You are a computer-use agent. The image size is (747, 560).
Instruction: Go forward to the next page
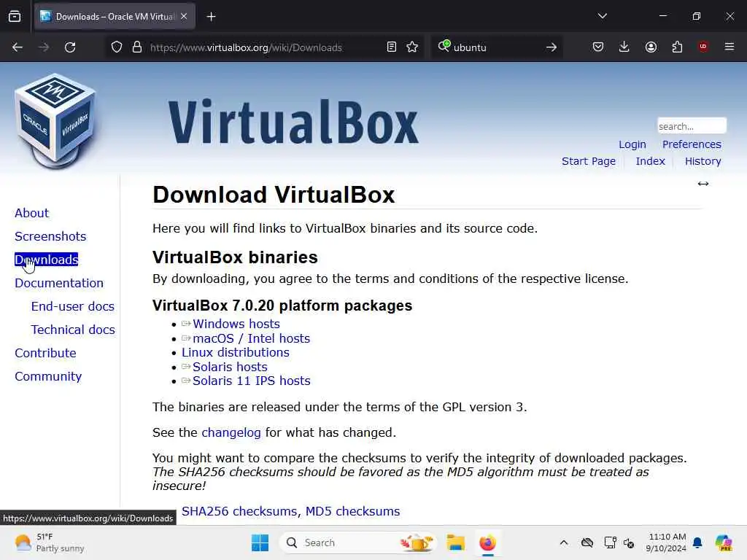point(44,47)
